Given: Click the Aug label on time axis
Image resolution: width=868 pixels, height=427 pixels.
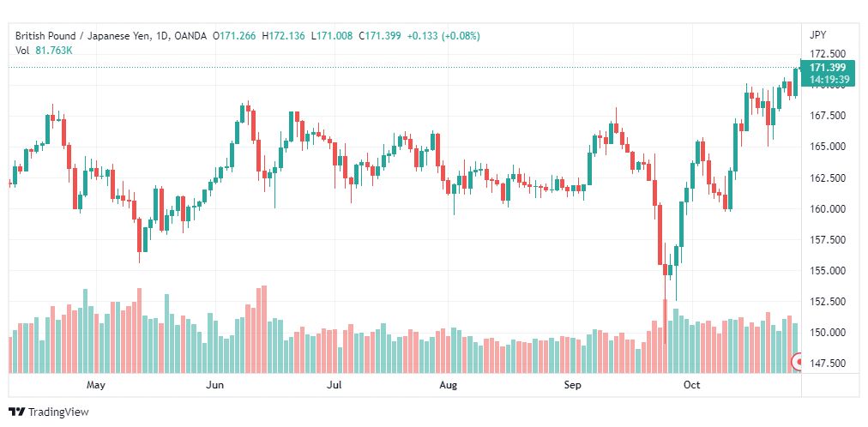Looking at the screenshot, I should (448, 385).
